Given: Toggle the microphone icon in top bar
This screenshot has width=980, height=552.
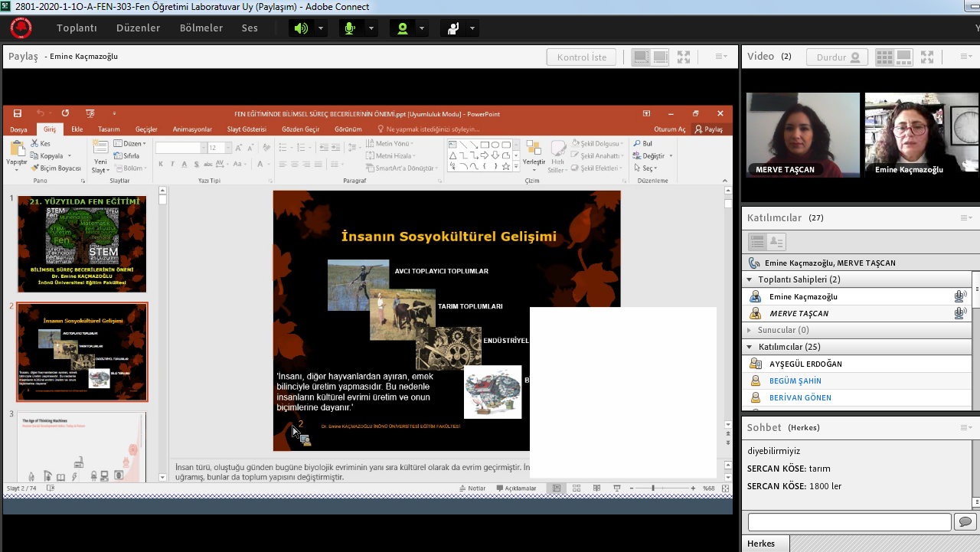Looking at the screenshot, I should coord(351,28).
